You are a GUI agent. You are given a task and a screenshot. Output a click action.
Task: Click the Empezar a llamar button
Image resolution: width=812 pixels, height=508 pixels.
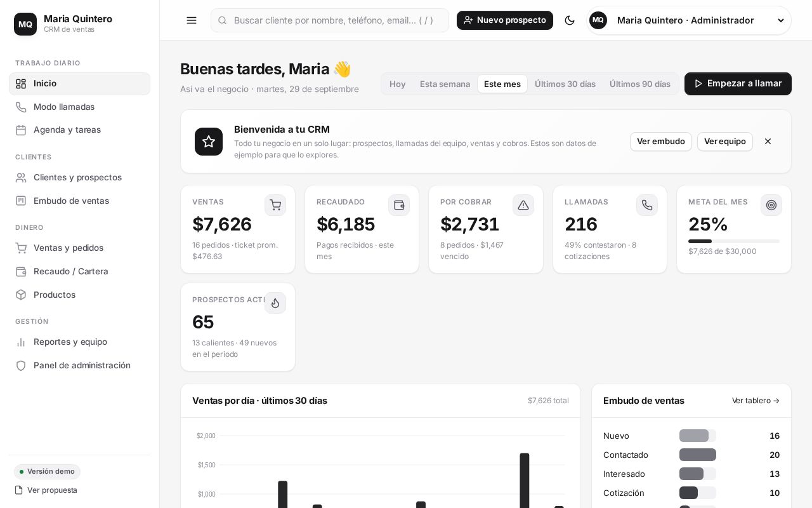[x=738, y=84]
